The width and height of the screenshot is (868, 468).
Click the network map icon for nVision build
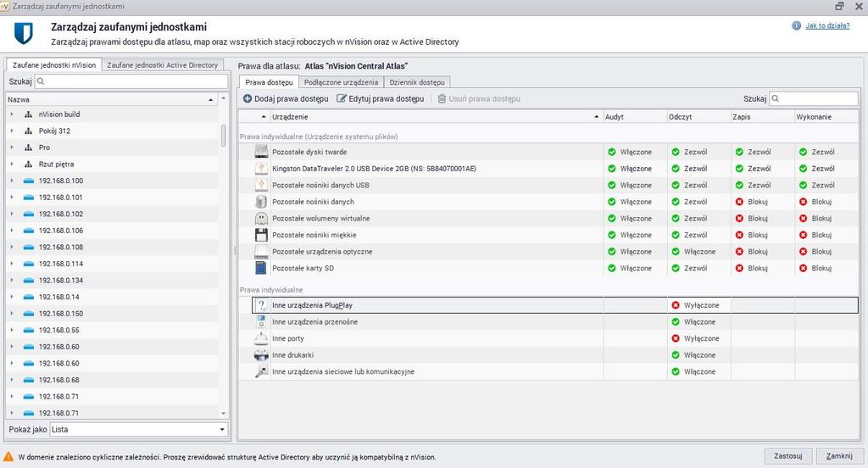[28, 114]
